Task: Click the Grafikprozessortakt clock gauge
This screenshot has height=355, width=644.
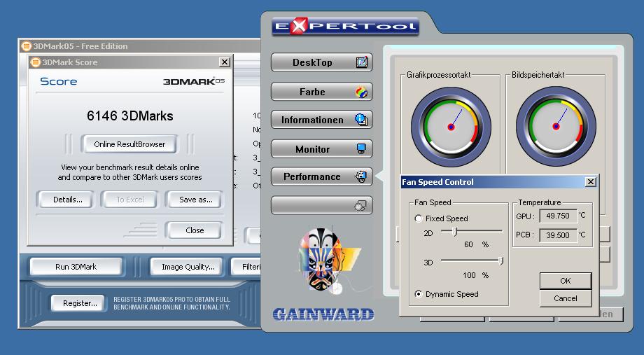Action: click(x=451, y=127)
